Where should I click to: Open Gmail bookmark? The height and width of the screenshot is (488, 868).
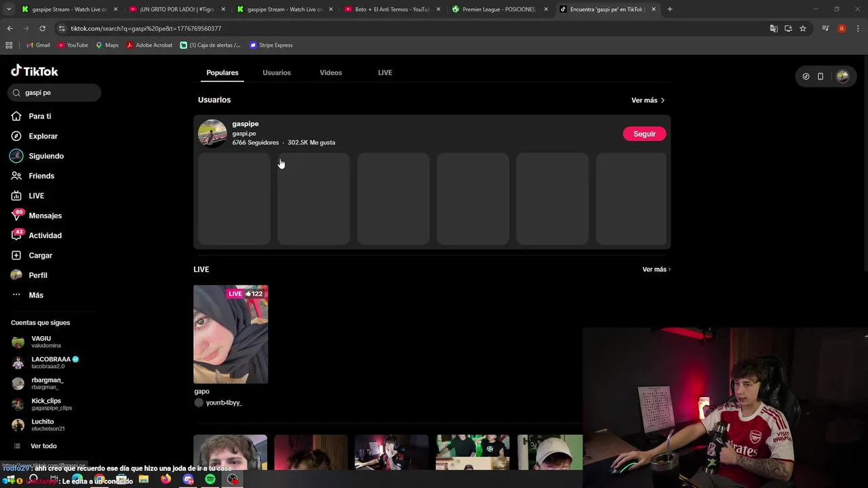[x=38, y=45]
